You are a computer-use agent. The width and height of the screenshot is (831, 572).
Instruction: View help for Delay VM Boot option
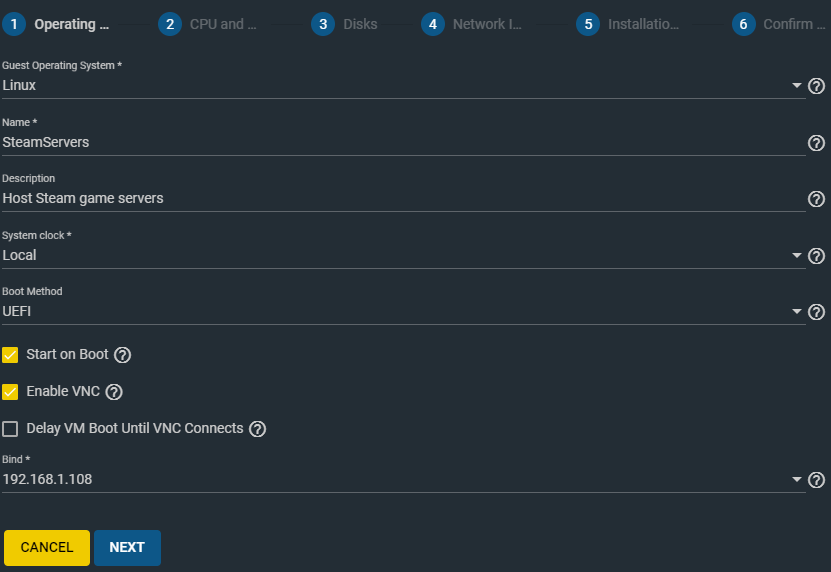[x=258, y=429]
